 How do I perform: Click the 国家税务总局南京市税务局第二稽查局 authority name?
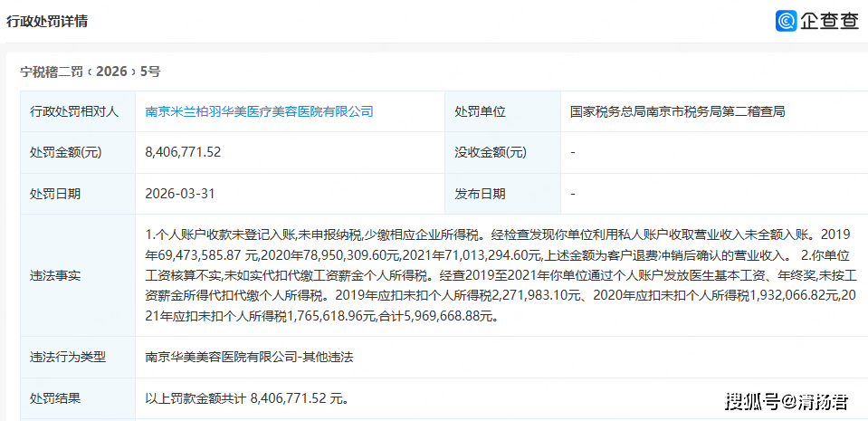tap(677, 112)
